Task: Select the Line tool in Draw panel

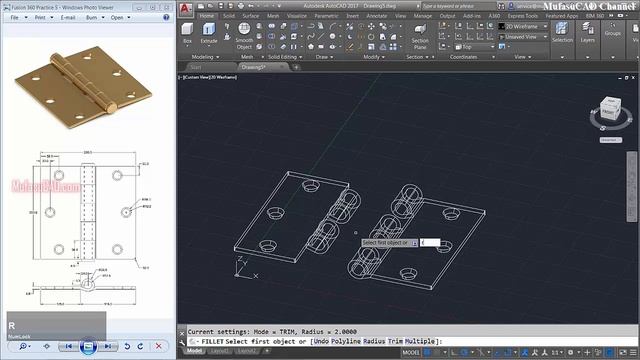Action: [x=321, y=37]
